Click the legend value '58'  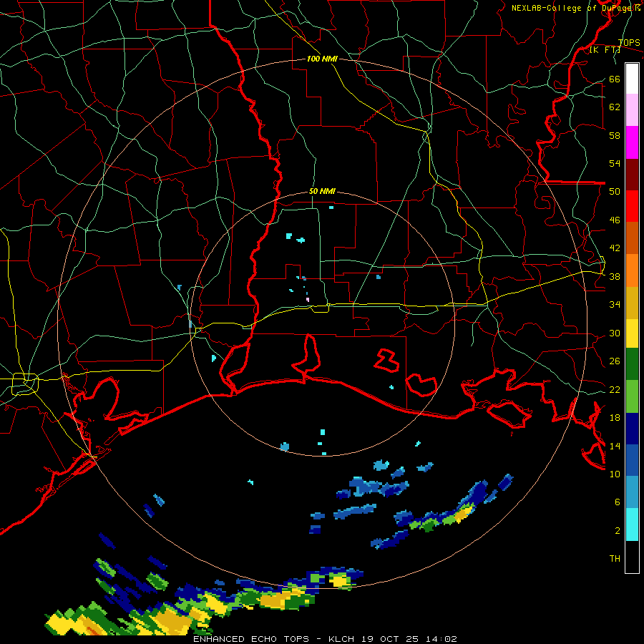pyautogui.click(x=615, y=135)
